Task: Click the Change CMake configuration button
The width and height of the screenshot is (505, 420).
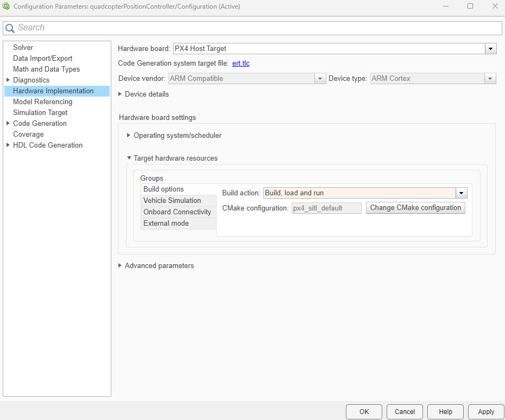Action: (415, 208)
